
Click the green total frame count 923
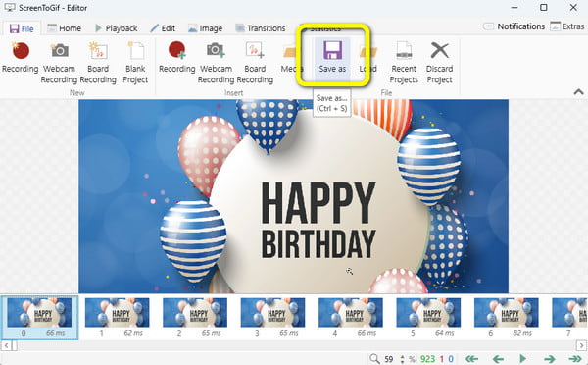point(427,359)
